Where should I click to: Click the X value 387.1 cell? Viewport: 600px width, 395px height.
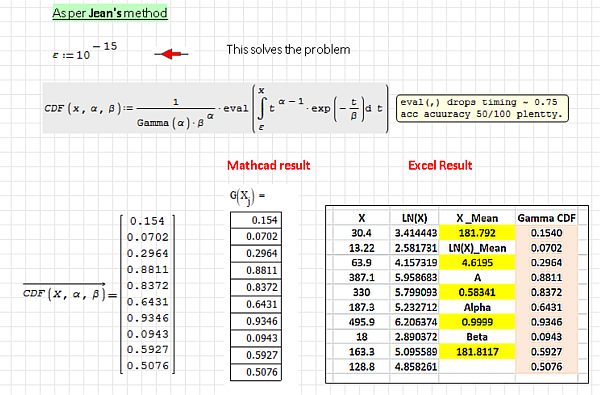(361, 277)
